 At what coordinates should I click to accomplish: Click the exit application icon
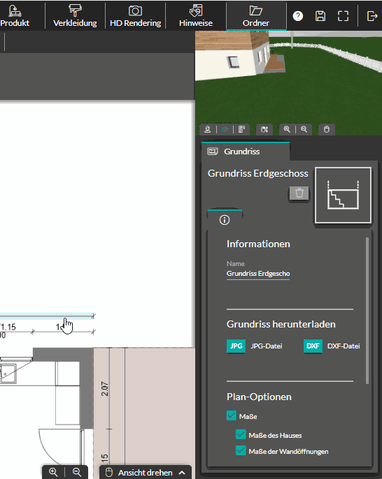tap(372, 16)
